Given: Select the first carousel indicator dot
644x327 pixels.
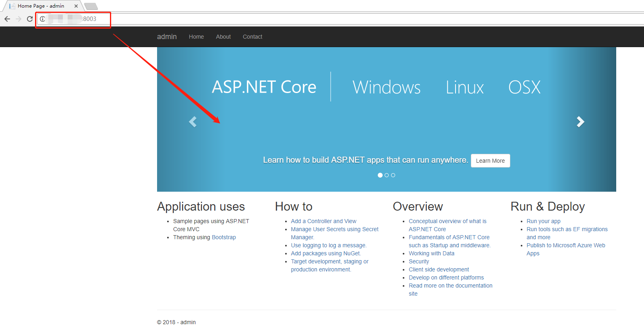Looking at the screenshot, I should tap(380, 175).
